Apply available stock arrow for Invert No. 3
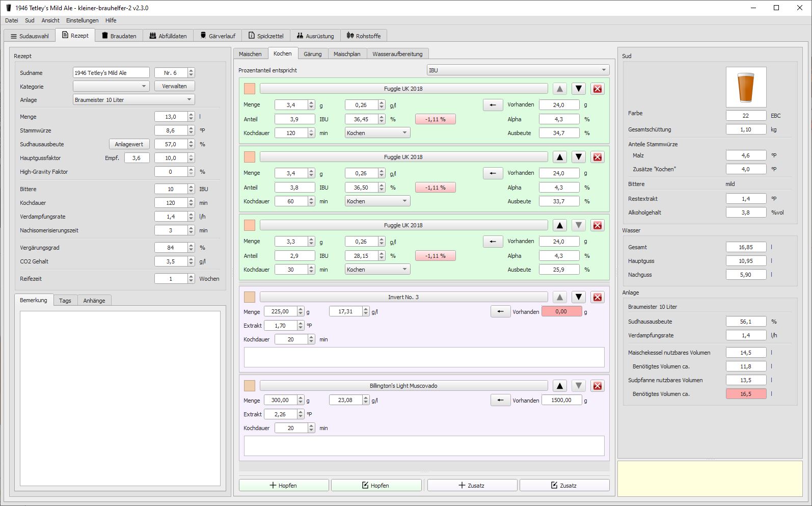Screen dimensions: 812x506 coord(500,311)
